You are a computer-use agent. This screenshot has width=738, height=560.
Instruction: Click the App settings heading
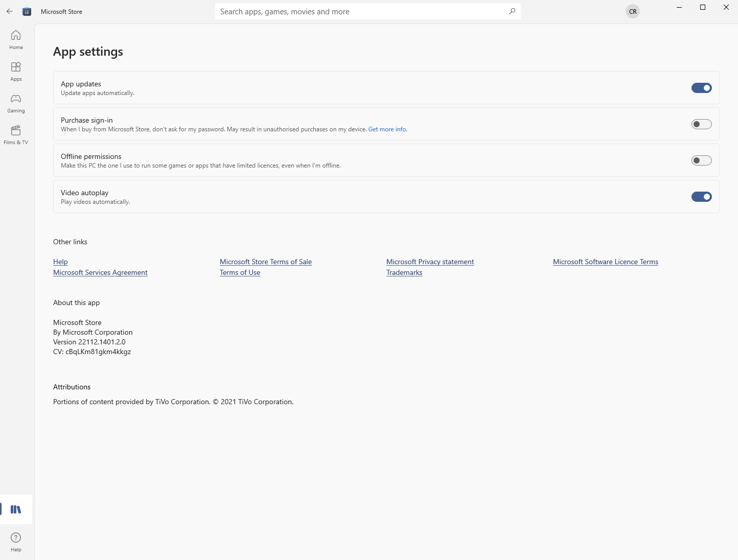pos(88,52)
